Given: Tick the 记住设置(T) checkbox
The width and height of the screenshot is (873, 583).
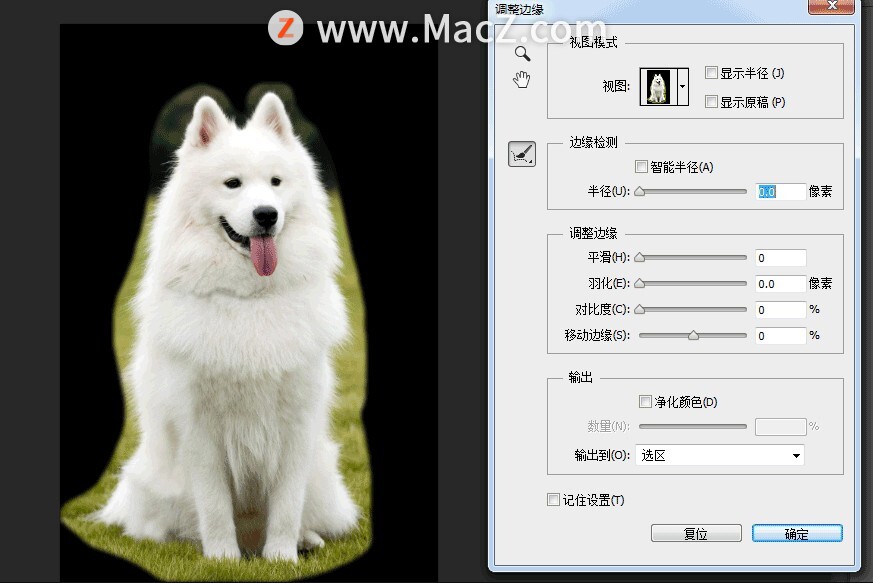Looking at the screenshot, I should pos(553,499).
